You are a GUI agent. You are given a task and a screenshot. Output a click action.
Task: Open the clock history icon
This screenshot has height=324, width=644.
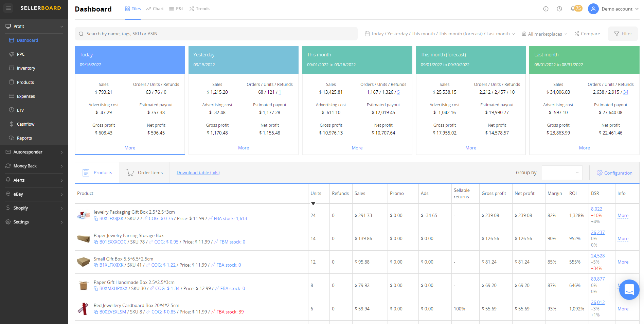click(x=559, y=9)
